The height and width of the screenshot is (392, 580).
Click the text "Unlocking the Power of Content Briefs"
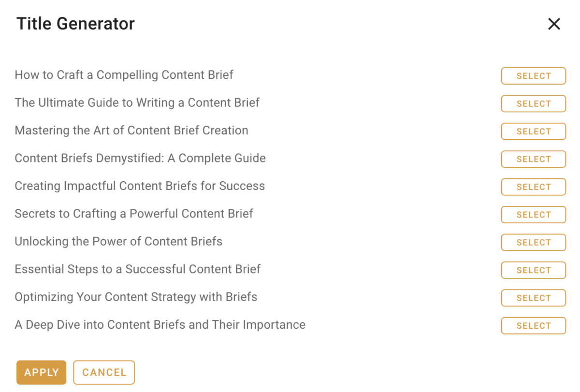pos(118,242)
